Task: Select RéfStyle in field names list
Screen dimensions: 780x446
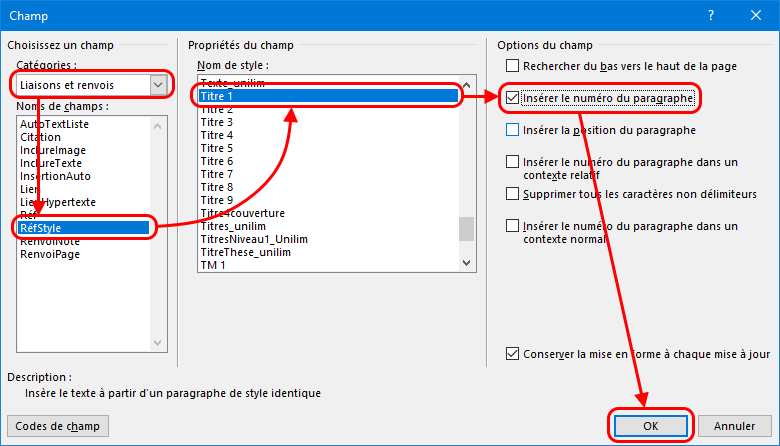Action: (42, 228)
